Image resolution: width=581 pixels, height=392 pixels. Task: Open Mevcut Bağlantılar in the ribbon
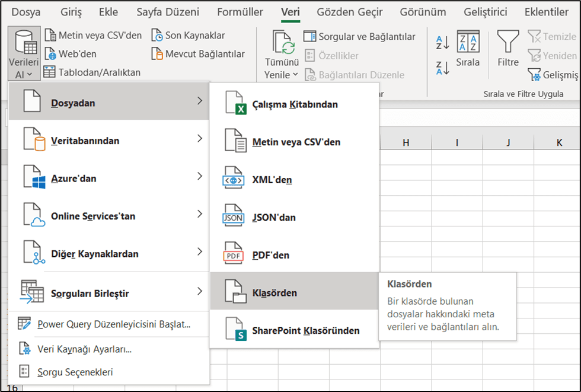(x=198, y=54)
